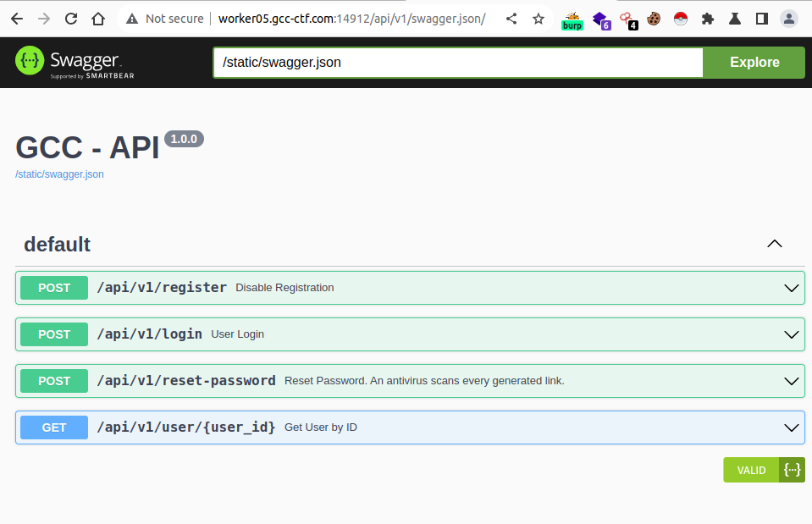Open the user profile avatar menu
Screen dimensions: 812x524
pos(789,19)
